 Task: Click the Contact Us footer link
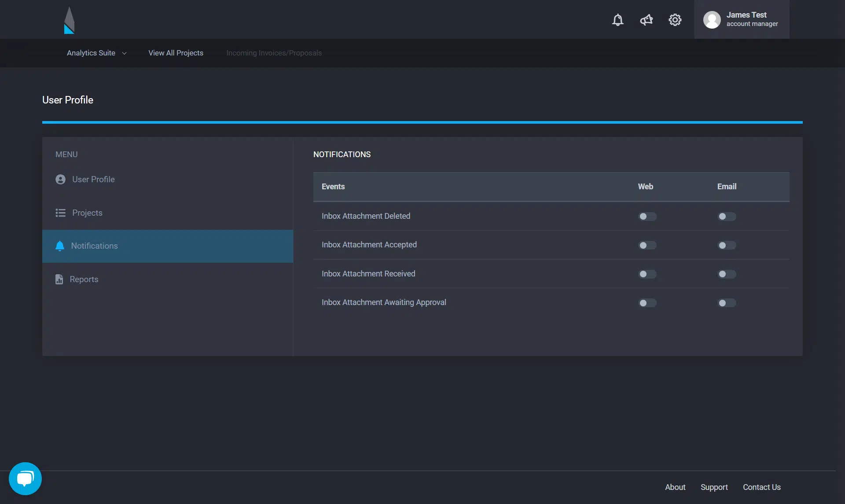pyautogui.click(x=761, y=487)
